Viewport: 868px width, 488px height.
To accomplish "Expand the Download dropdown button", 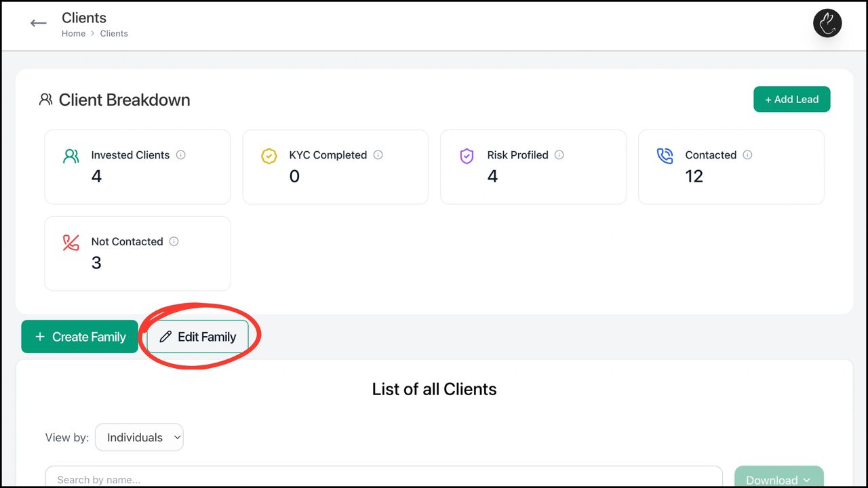I will (x=778, y=479).
